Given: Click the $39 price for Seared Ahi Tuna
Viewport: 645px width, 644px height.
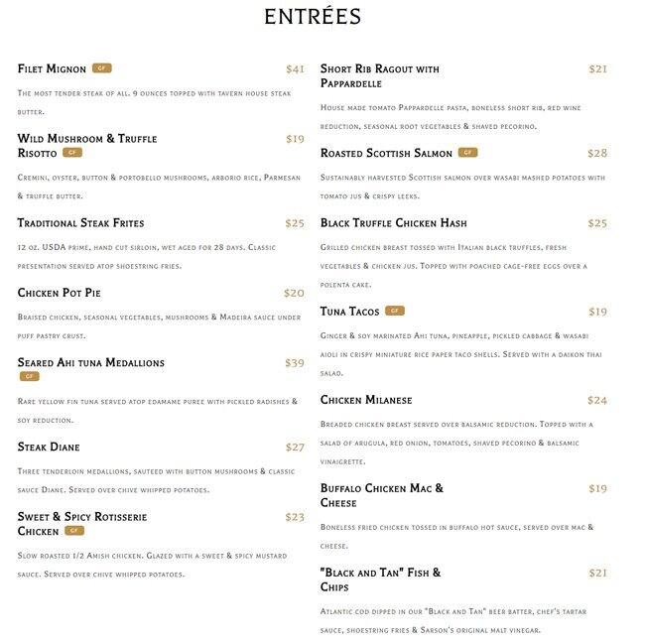Looking at the screenshot, I should coord(295,363).
